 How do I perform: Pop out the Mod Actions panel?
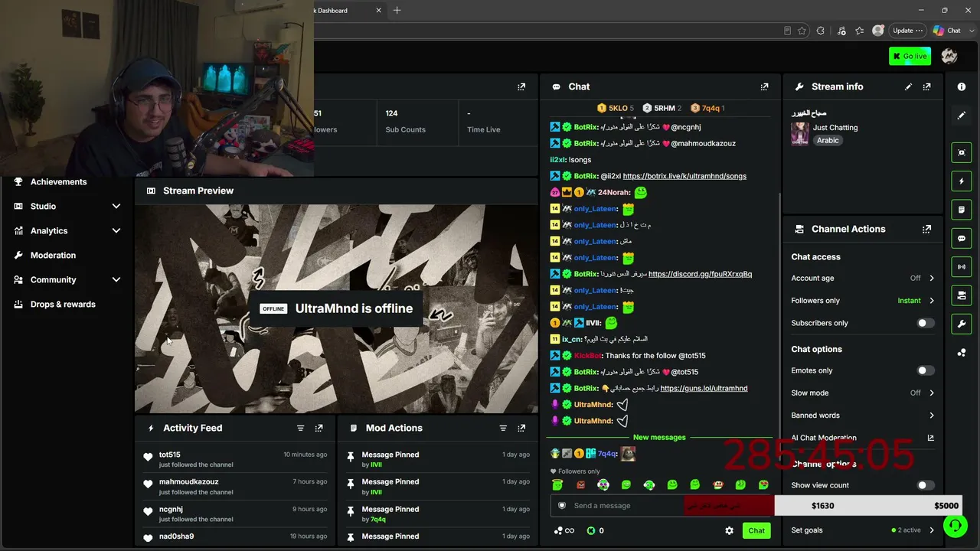(x=521, y=429)
